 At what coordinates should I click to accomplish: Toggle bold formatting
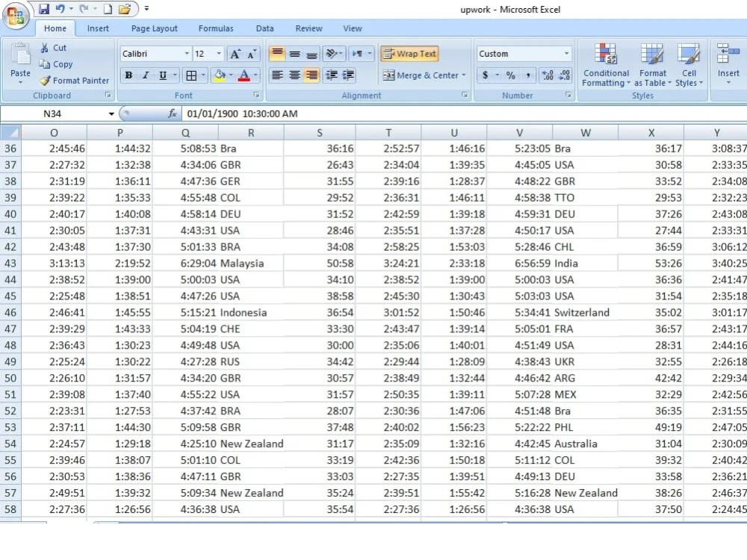[x=128, y=75]
